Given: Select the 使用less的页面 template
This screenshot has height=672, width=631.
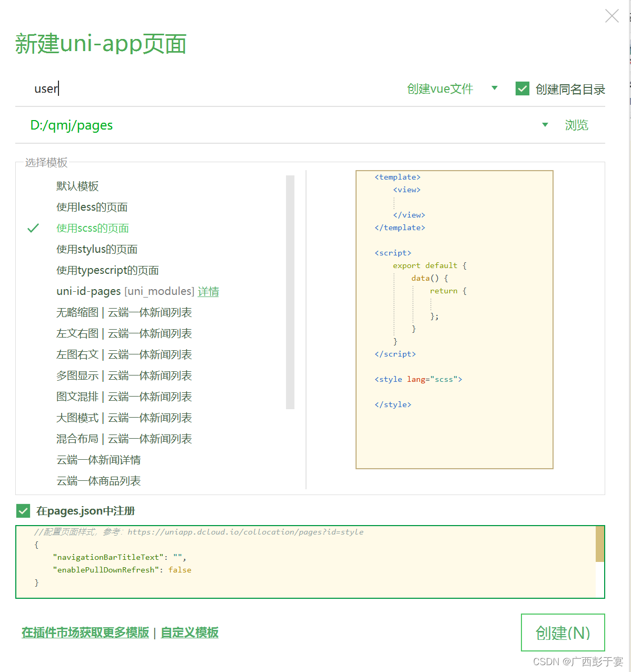Looking at the screenshot, I should (92, 207).
